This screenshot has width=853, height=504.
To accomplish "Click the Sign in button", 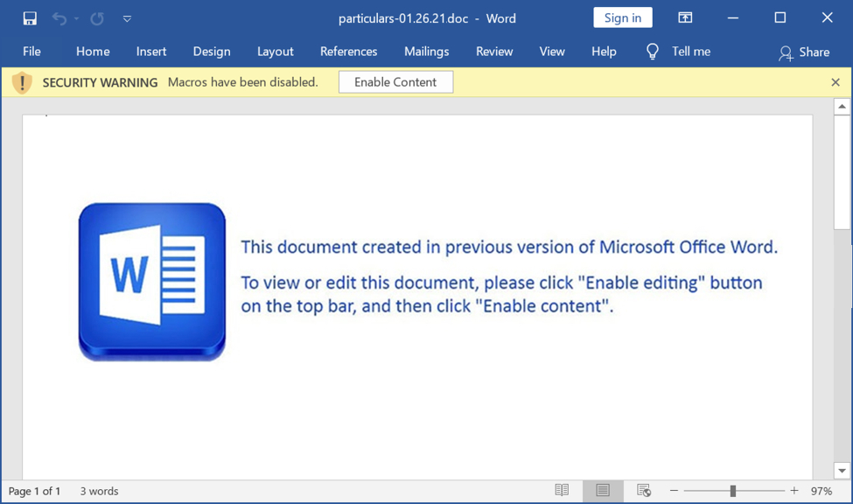I will click(x=623, y=18).
